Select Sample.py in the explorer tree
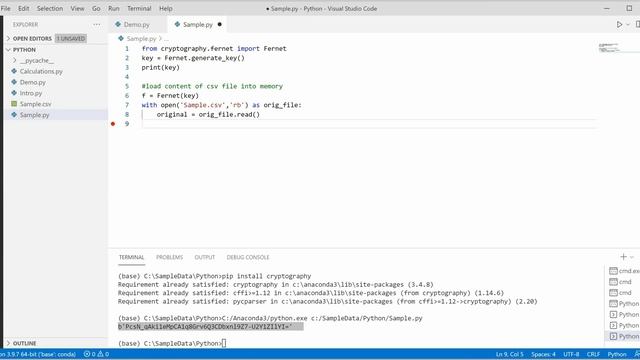Viewport: 640px width, 360px height. [x=35, y=115]
